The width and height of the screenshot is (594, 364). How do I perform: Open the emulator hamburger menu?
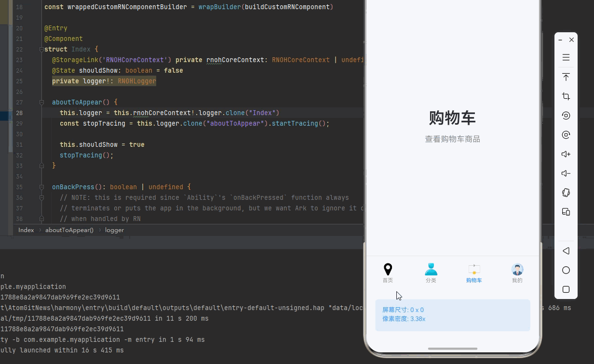pyautogui.click(x=566, y=57)
